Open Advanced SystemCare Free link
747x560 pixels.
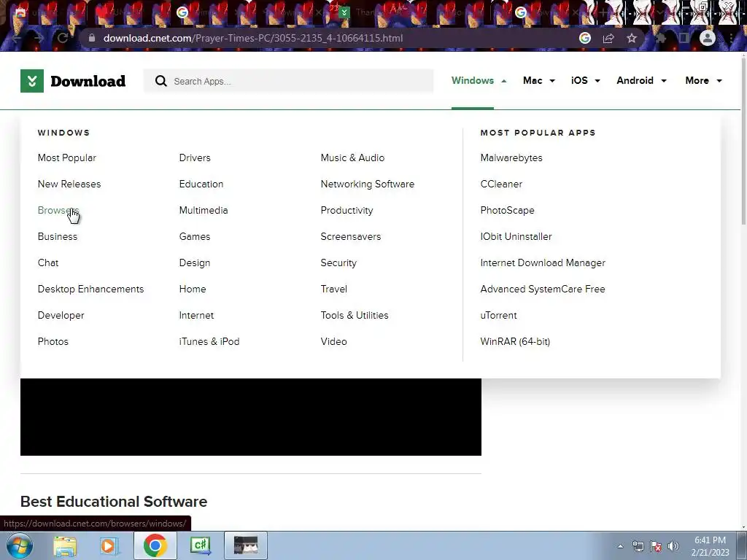pos(543,289)
